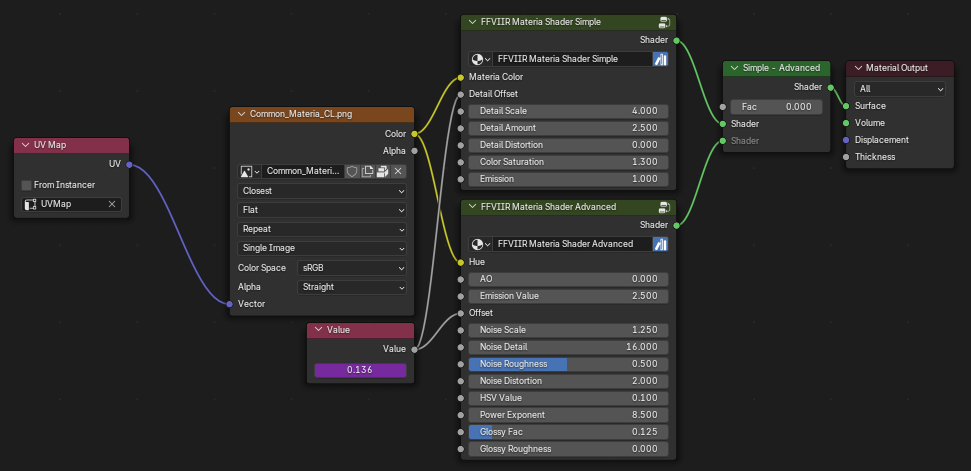Click the Detail Amount 2.500 field
971x471 pixels.
(568, 128)
